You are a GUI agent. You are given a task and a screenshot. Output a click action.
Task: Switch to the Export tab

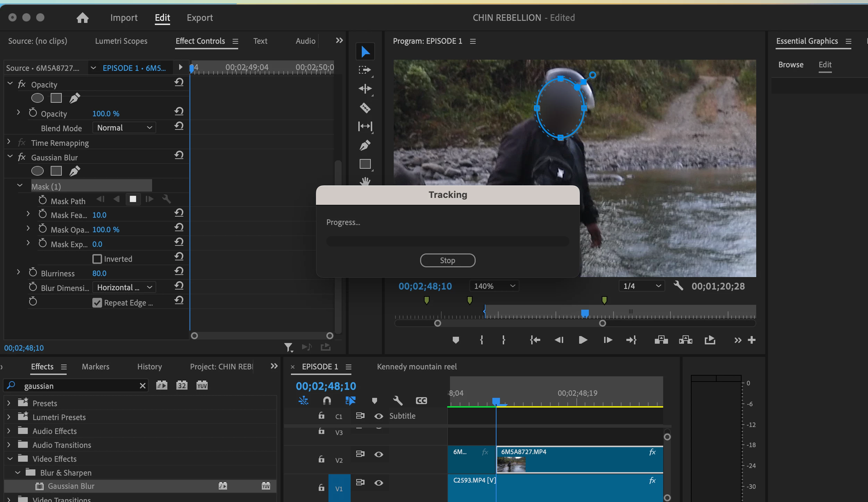point(200,18)
